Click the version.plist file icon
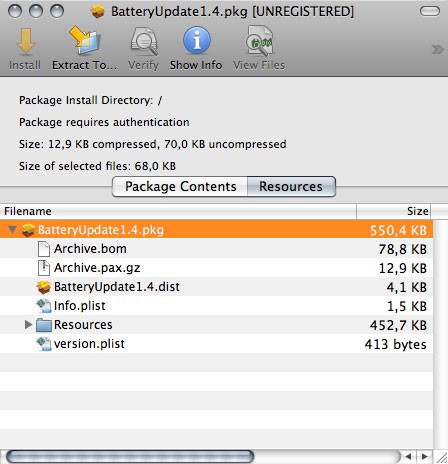The image size is (448, 464). click(x=44, y=344)
